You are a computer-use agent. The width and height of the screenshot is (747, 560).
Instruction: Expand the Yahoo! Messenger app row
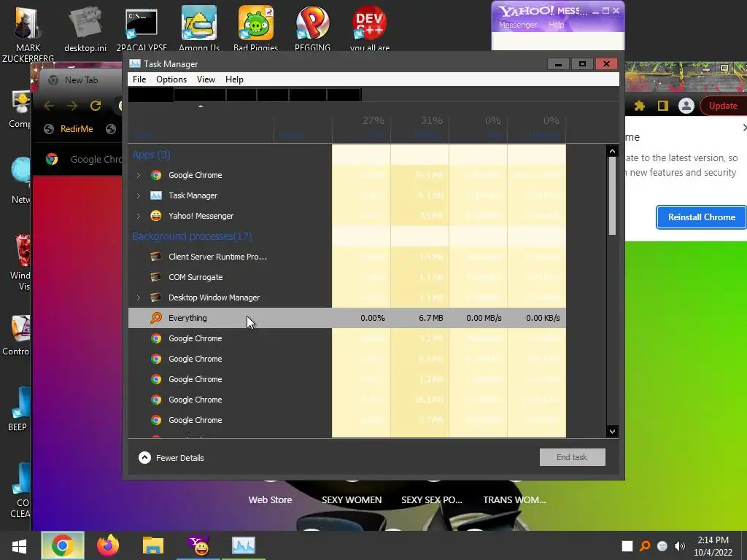coord(138,216)
